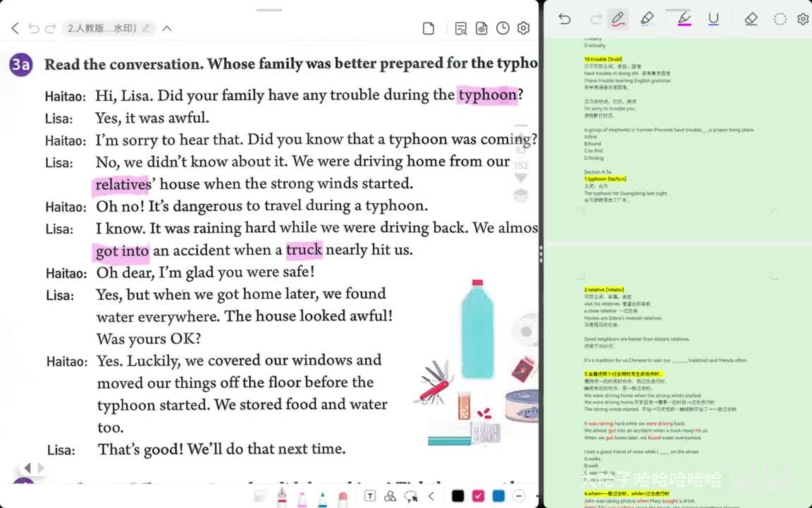Click the highlighted word relatives
Screen dimensions: 812x508
[x=123, y=185]
